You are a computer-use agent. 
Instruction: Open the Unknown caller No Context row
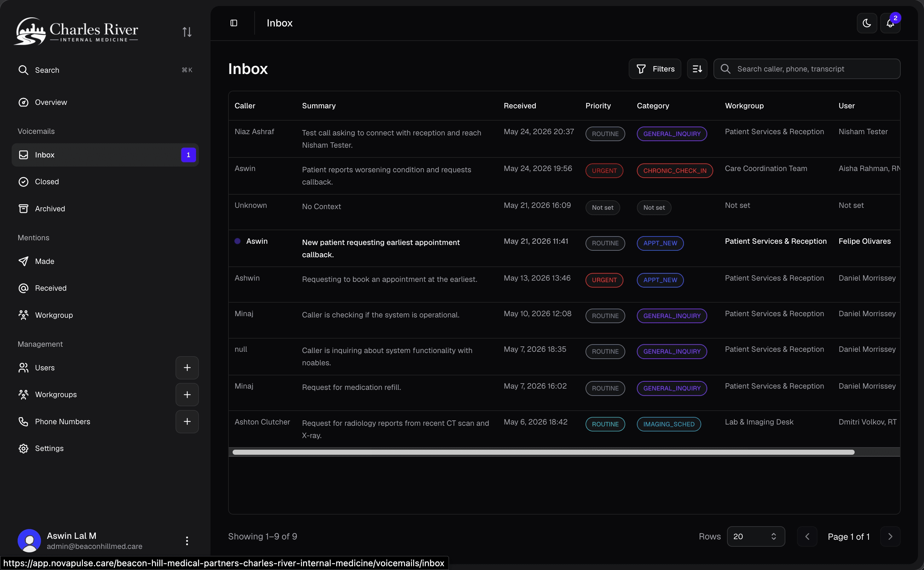(564, 212)
